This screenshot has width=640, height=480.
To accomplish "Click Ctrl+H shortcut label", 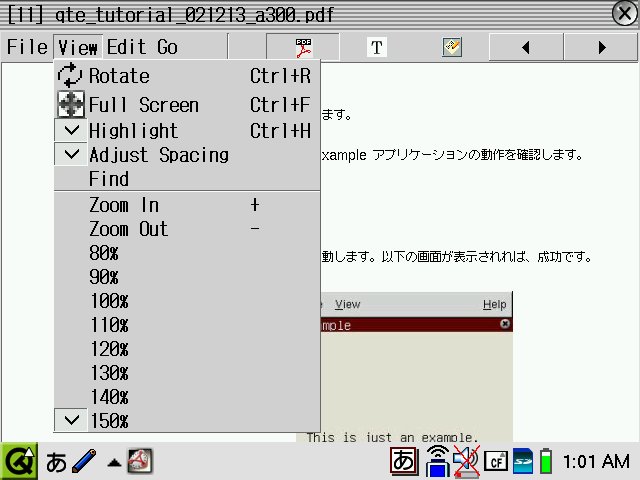I will coord(280,131).
